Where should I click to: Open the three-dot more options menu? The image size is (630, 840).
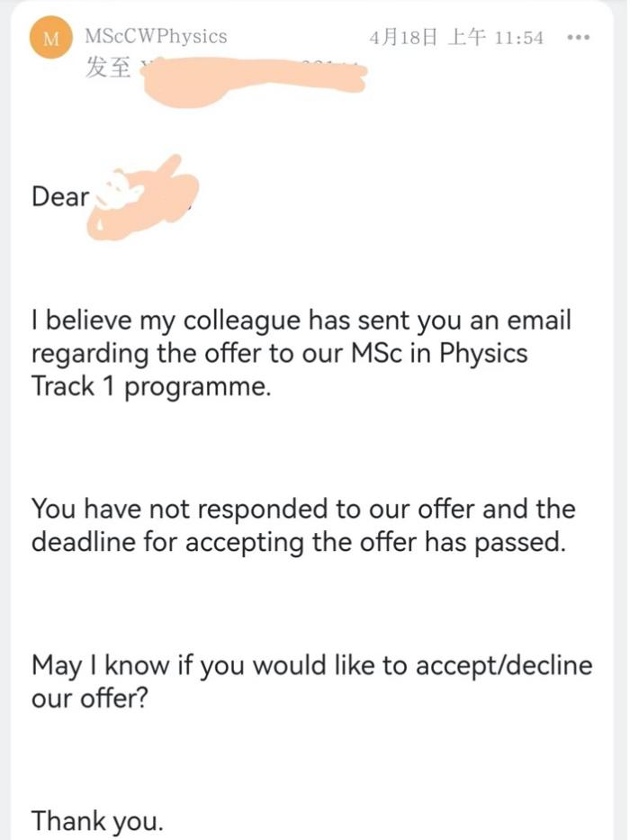[x=578, y=38]
